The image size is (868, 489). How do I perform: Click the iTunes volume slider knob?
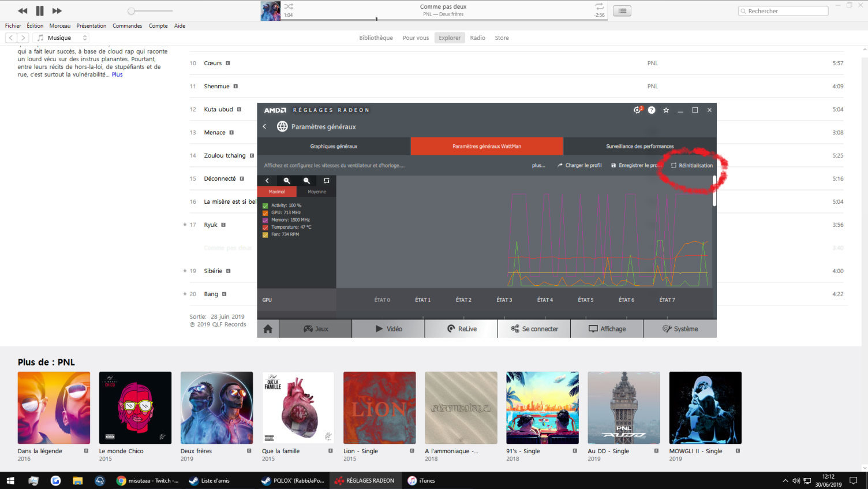pyautogui.click(x=132, y=11)
